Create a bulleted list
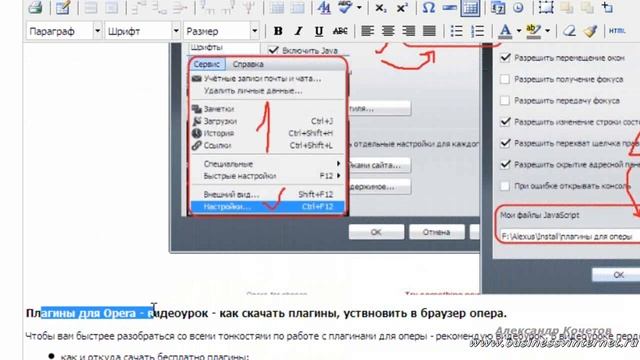This screenshot has height=360, width=640. 456,31
